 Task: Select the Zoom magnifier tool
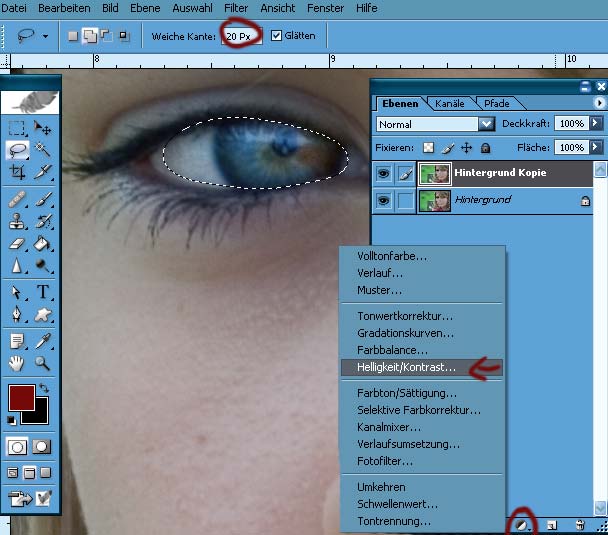[x=43, y=363]
